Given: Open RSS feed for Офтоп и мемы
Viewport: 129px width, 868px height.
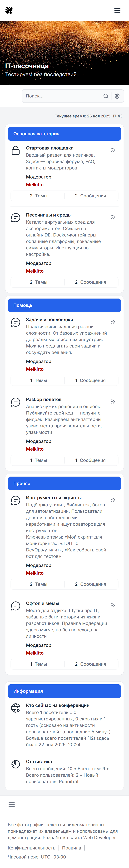Looking at the screenshot, I should pos(113,606).
